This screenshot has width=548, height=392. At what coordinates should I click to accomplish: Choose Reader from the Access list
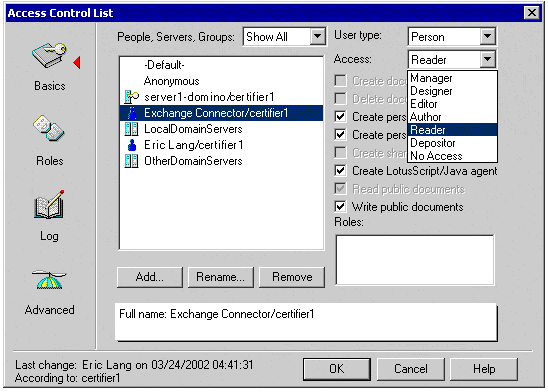452,130
